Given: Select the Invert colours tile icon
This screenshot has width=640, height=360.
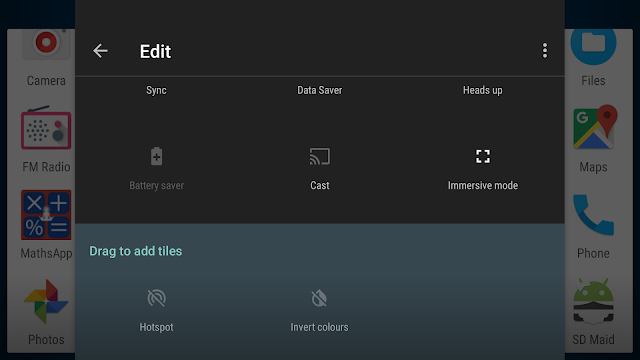Looking at the screenshot, I should click(319, 298).
